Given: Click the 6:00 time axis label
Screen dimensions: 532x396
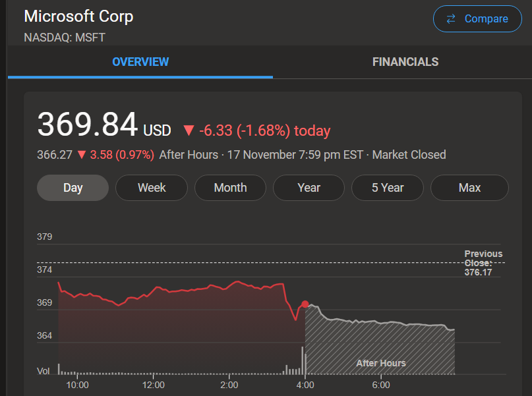Looking at the screenshot, I should [381, 385].
